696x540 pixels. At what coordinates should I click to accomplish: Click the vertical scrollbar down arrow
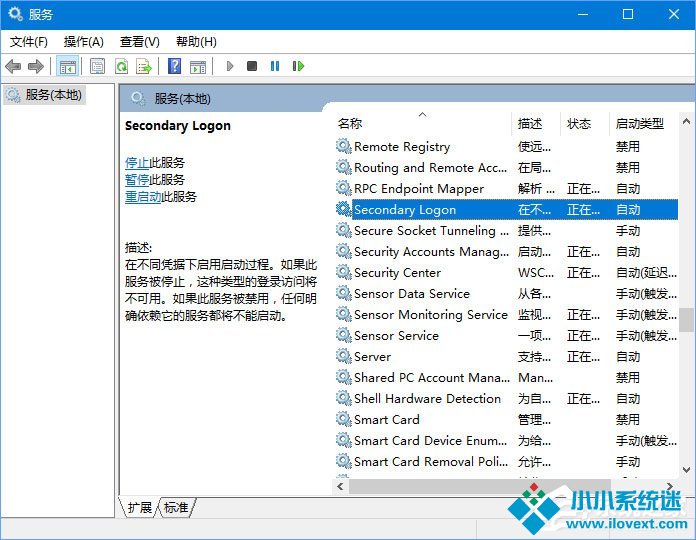pyautogui.click(x=686, y=469)
